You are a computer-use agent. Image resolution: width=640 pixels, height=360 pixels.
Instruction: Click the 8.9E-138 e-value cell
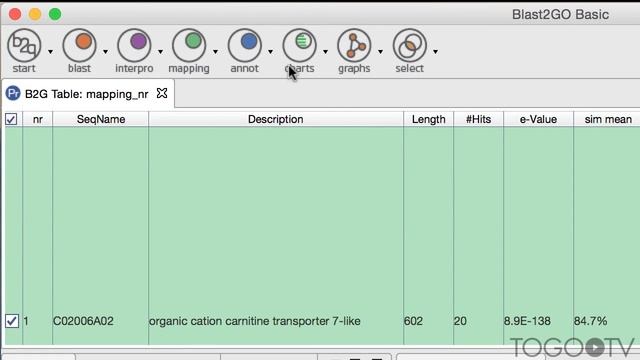click(x=527, y=321)
